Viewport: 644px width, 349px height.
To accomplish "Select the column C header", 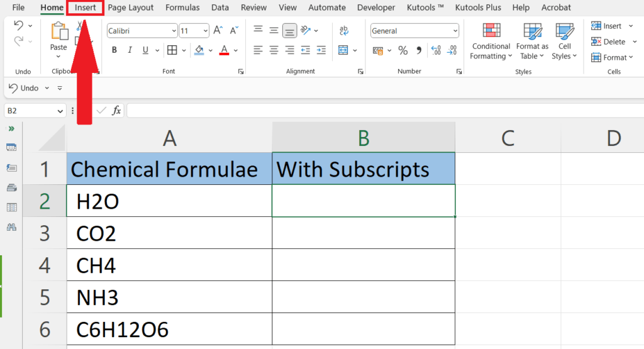I will [x=508, y=138].
